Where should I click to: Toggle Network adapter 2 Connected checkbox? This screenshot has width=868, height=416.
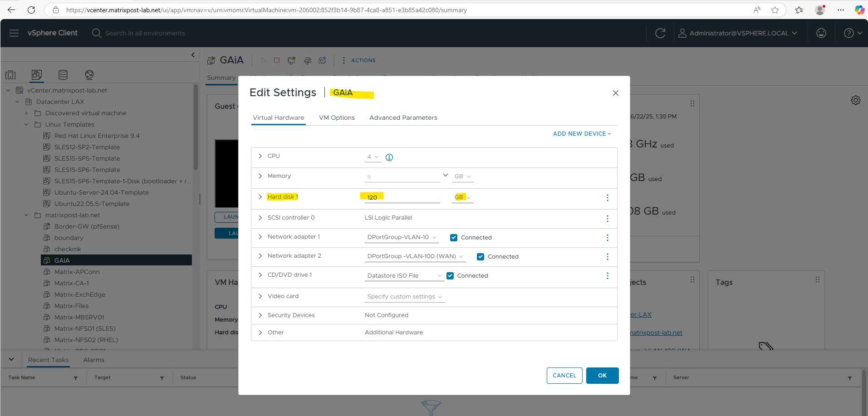[481, 257]
